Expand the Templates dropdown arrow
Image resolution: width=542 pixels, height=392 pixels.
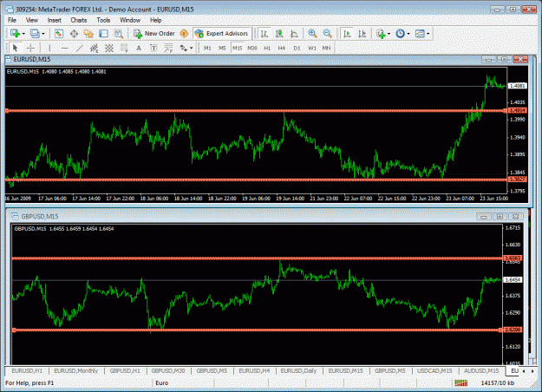coord(428,34)
